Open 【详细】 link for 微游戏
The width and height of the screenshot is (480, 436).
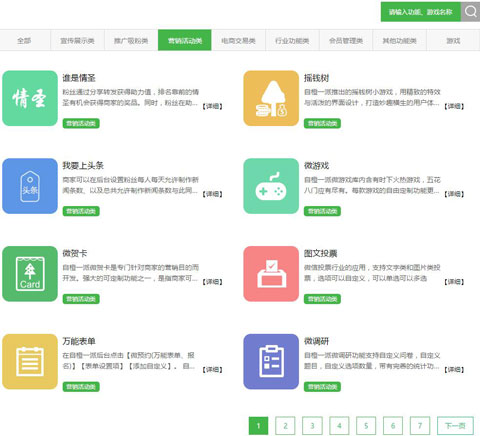pos(454,194)
